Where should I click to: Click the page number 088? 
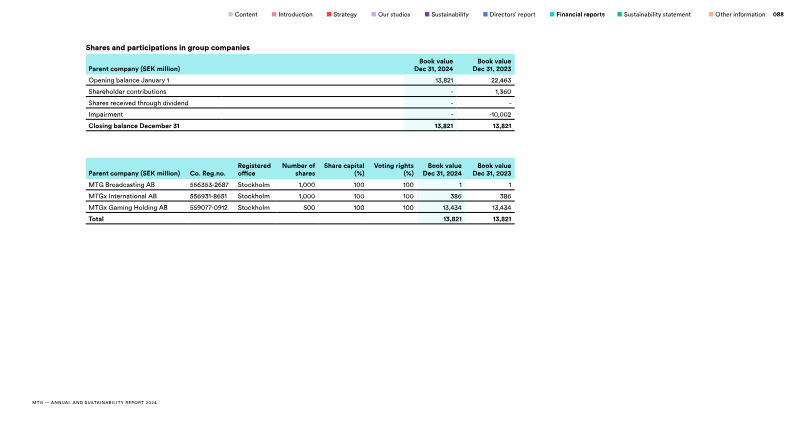(x=778, y=15)
